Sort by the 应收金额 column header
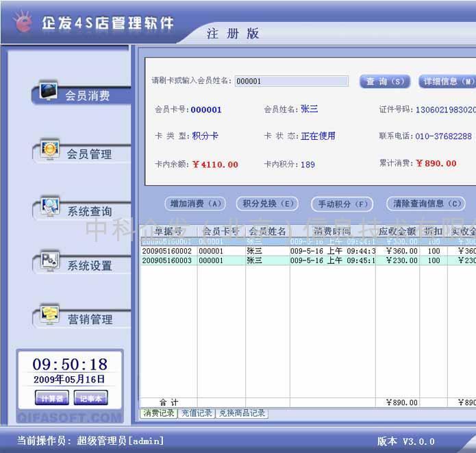This screenshot has width=476, height=453. pyautogui.click(x=397, y=232)
